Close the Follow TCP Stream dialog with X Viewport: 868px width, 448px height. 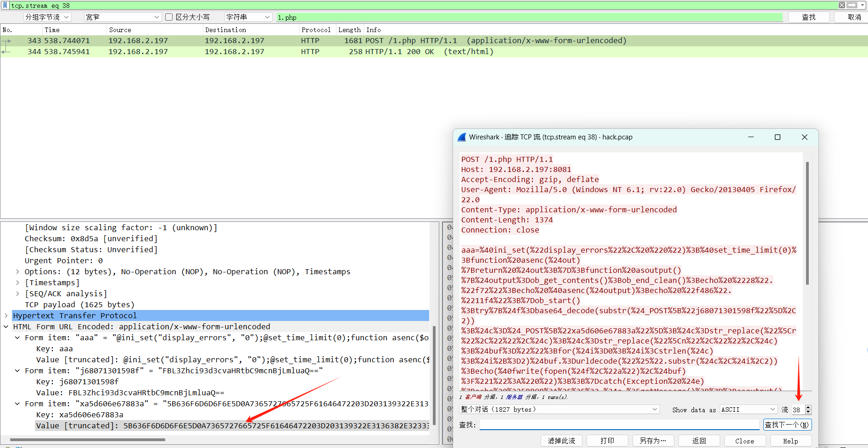pyautogui.click(x=805, y=137)
